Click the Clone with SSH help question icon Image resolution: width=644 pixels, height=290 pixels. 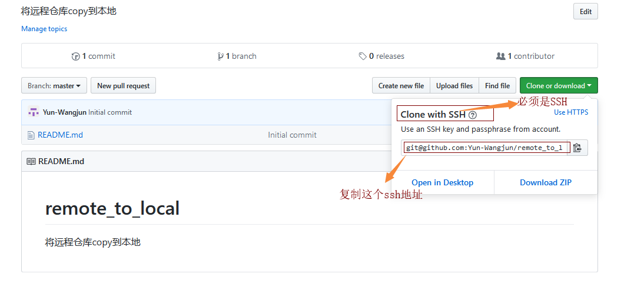point(472,115)
